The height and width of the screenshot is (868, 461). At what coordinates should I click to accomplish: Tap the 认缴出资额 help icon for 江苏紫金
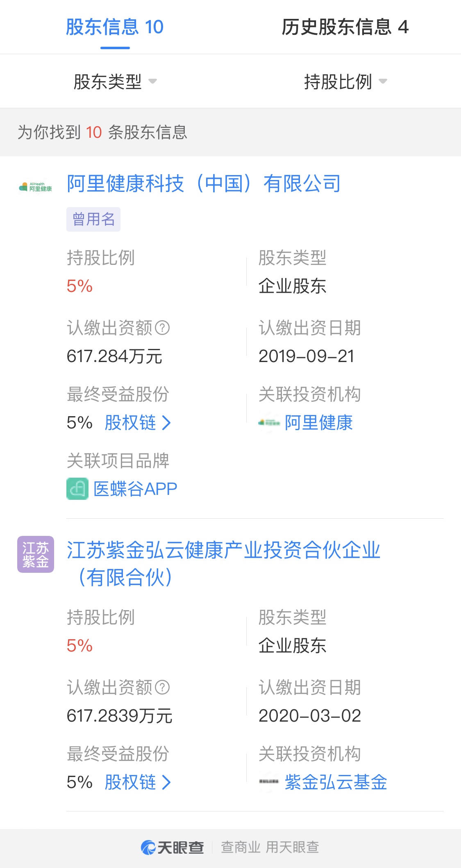pos(163,688)
